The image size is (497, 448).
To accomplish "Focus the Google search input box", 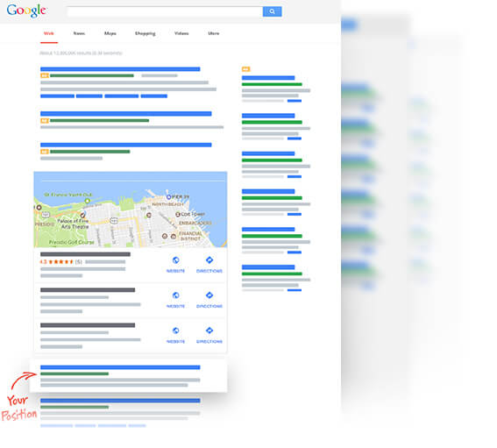I will [165, 11].
